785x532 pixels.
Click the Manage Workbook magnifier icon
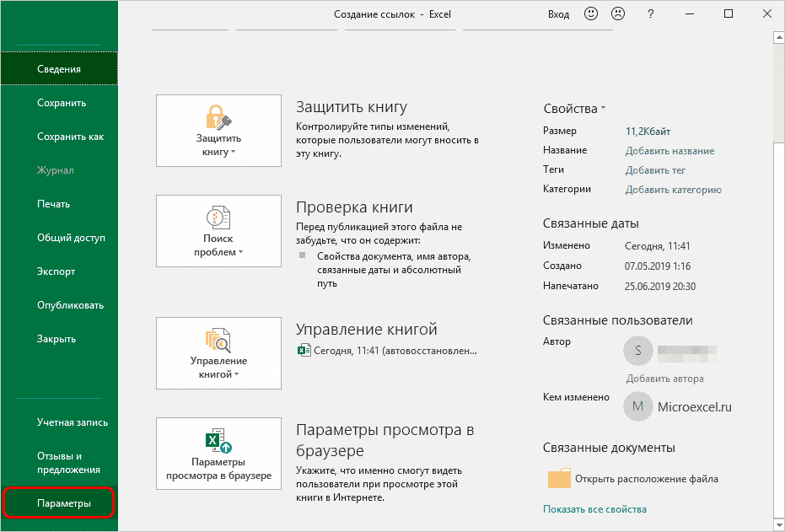pos(218,339)
